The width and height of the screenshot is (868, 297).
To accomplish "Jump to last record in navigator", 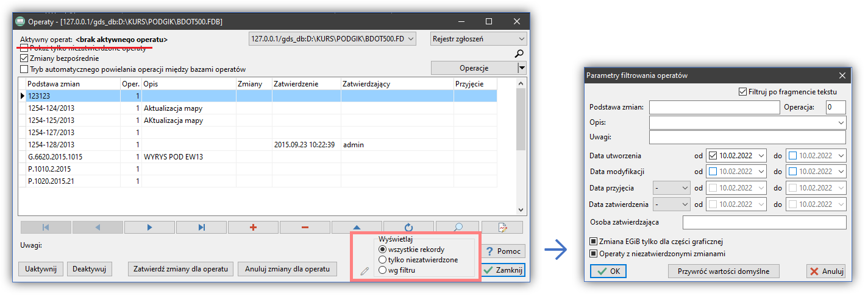I will (201, 228).
